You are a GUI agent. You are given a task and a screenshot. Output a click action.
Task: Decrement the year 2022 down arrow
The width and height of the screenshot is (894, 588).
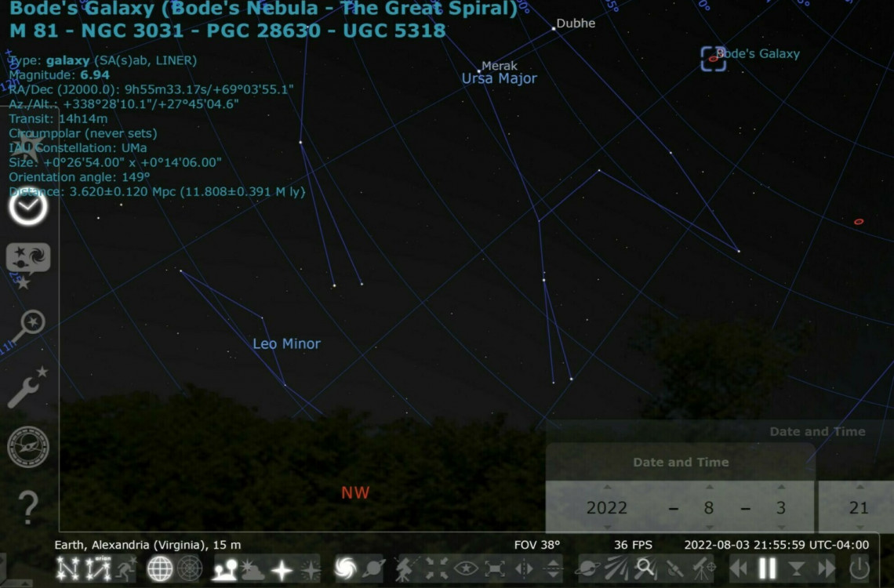(x=607, y=527)
